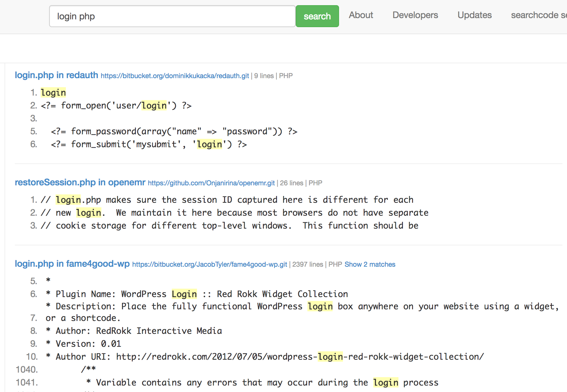Open the github openemr.git repository URL
The image size is (567, 392).
coord(211,183)
